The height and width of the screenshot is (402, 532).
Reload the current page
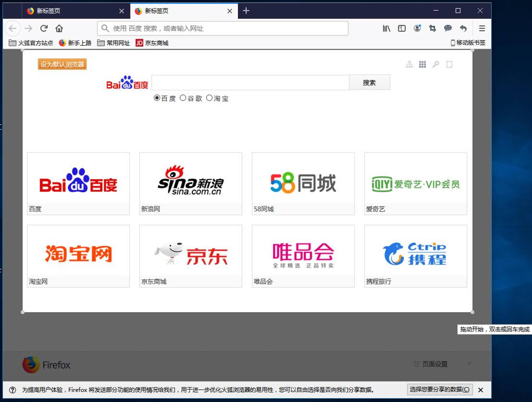tap(44, 28)
